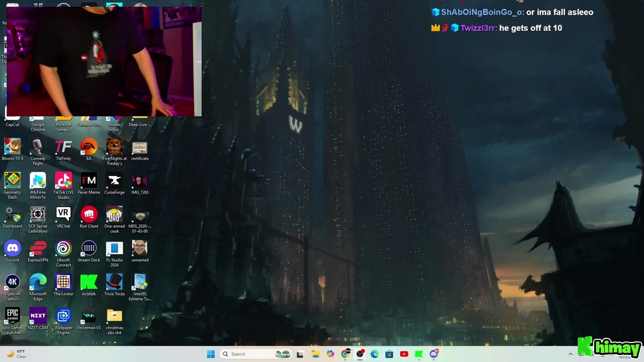This screenshot has height=362, width=644.
Task: Open Microsoft Edge from the taskbar
Action: [374, 354]
